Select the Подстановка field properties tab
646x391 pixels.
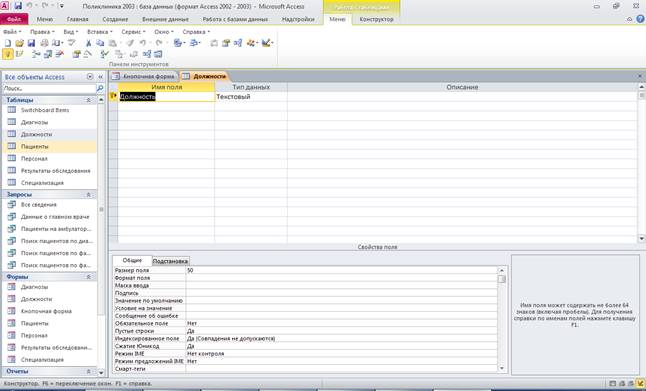(170, 261)
